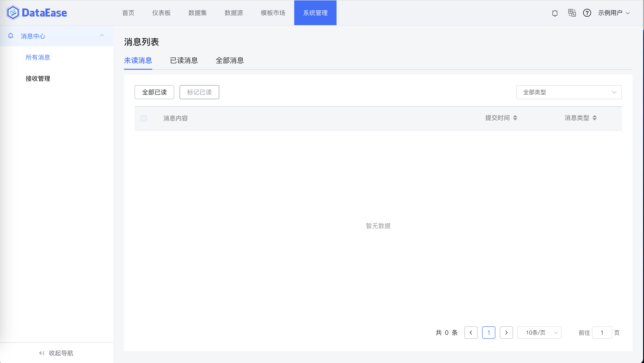Click the 消息列表 page title
The image size is (644, 363).
(142, 42)
